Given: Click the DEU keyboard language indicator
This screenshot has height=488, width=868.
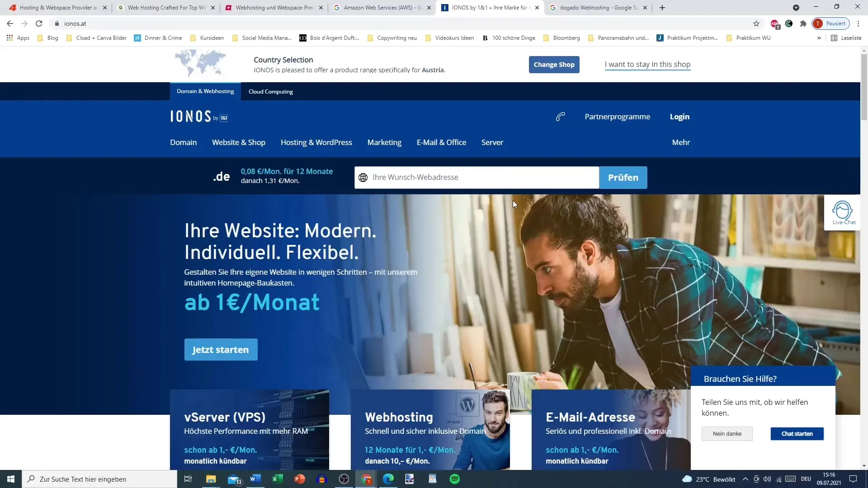Looking at the screenshot, I should [806, 479].
